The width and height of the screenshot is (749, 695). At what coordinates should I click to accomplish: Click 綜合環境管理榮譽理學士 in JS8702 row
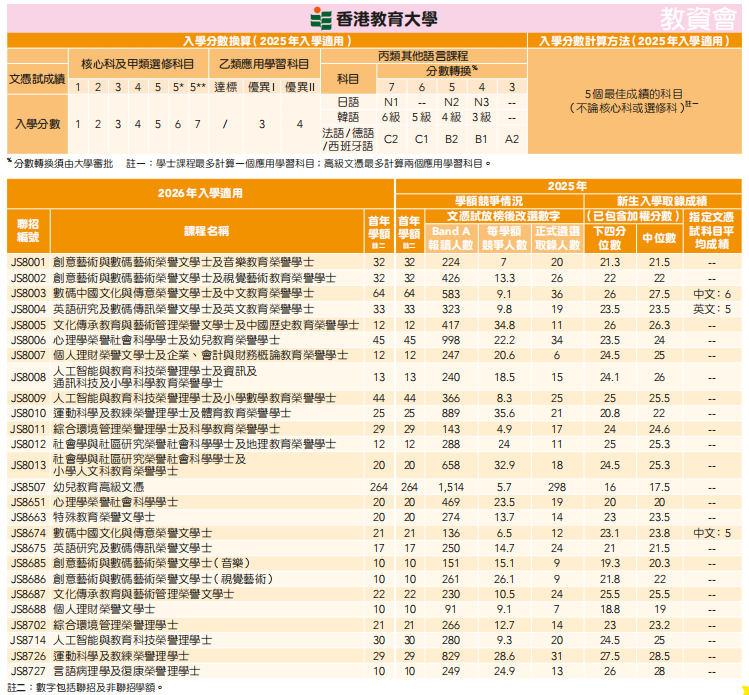click(x=115, y=625)
